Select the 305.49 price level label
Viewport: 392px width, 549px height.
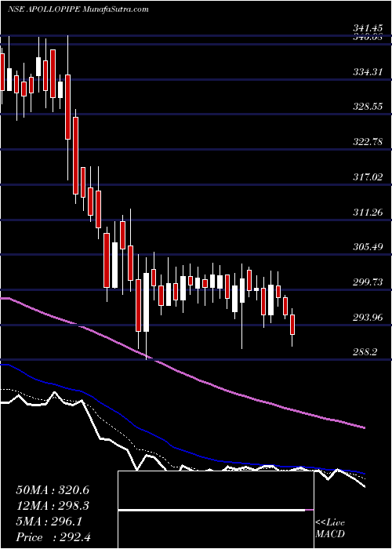[368, 247]
